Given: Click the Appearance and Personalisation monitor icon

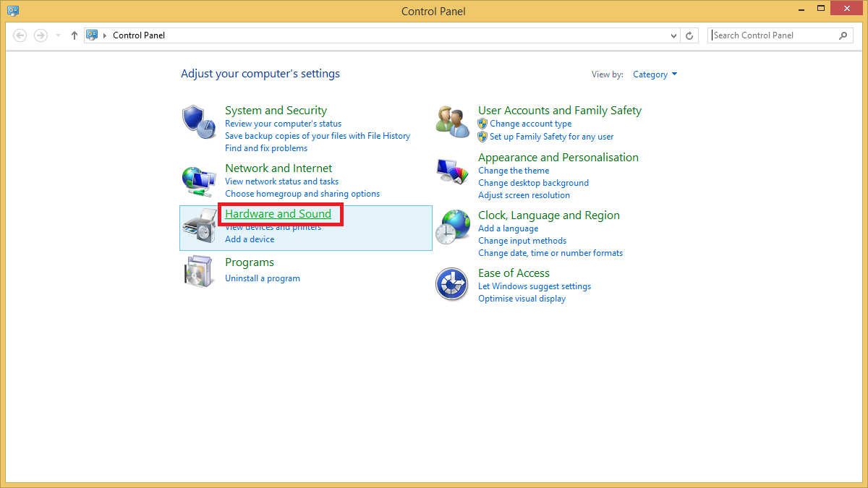Looking at the screenshot, I should coord(453,171).
